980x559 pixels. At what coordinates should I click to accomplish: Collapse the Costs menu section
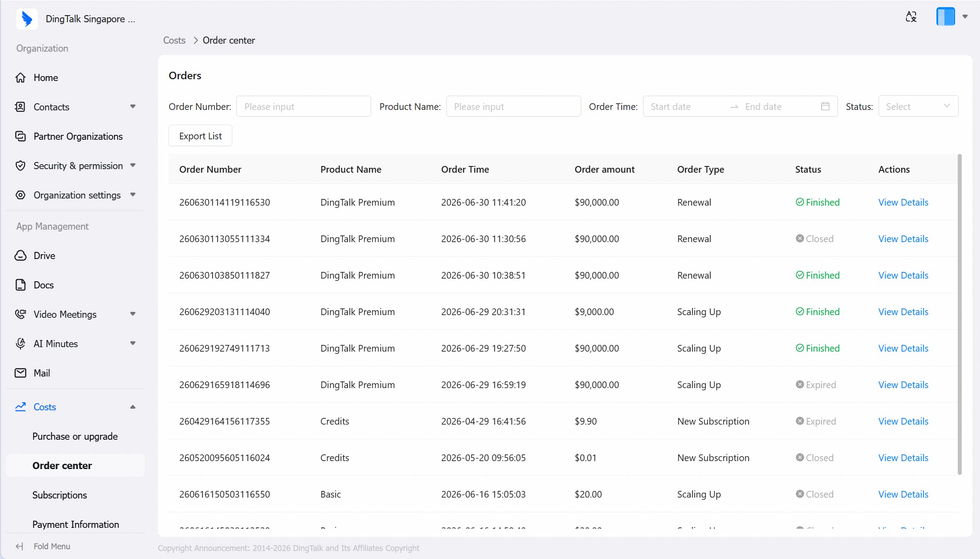(133, 407)
